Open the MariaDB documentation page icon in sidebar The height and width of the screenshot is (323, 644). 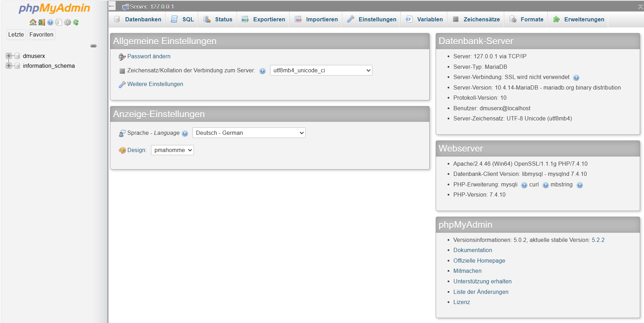click(59, 22)
